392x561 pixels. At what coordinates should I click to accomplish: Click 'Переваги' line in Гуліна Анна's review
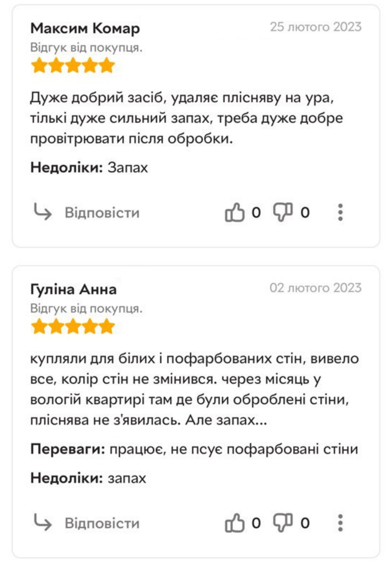(194, 449)
